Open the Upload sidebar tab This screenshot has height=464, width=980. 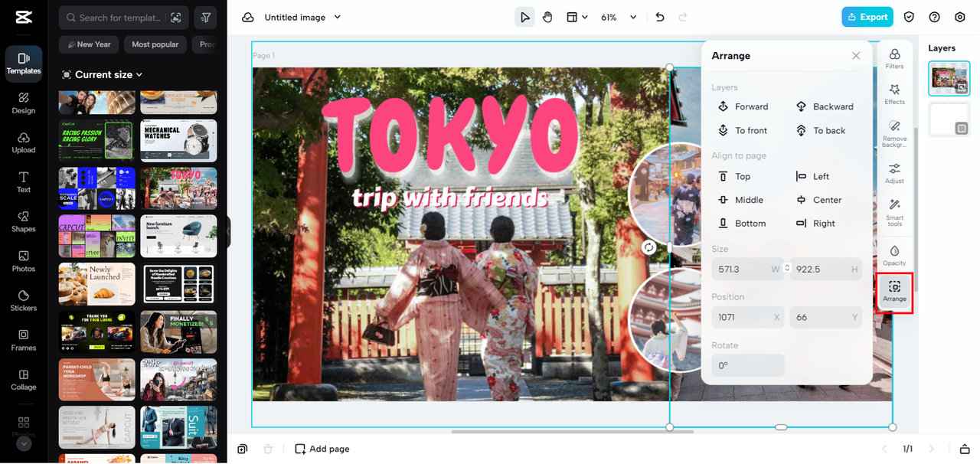pyautogui.click(x=24, y=143)
